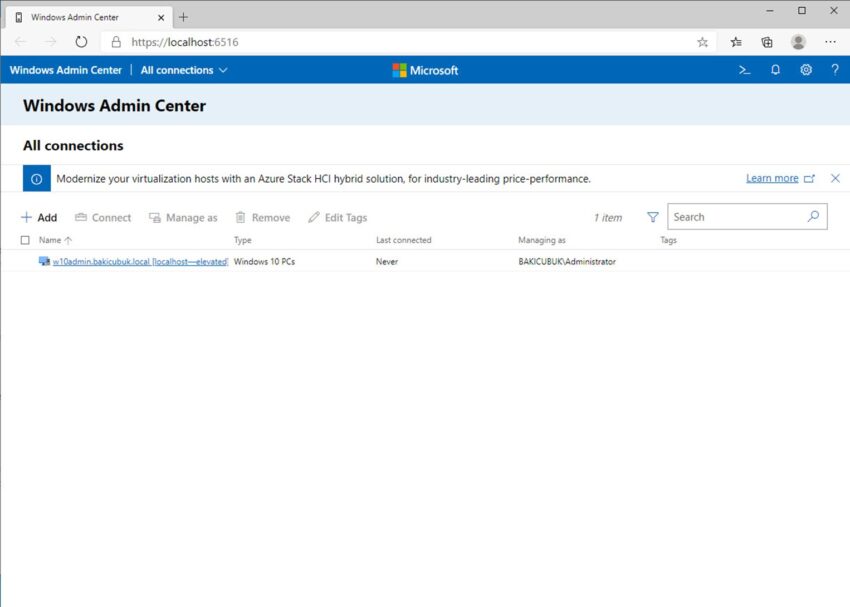Click the help question mark icon
Screen dimensions: 850x607
click(835, 70)
